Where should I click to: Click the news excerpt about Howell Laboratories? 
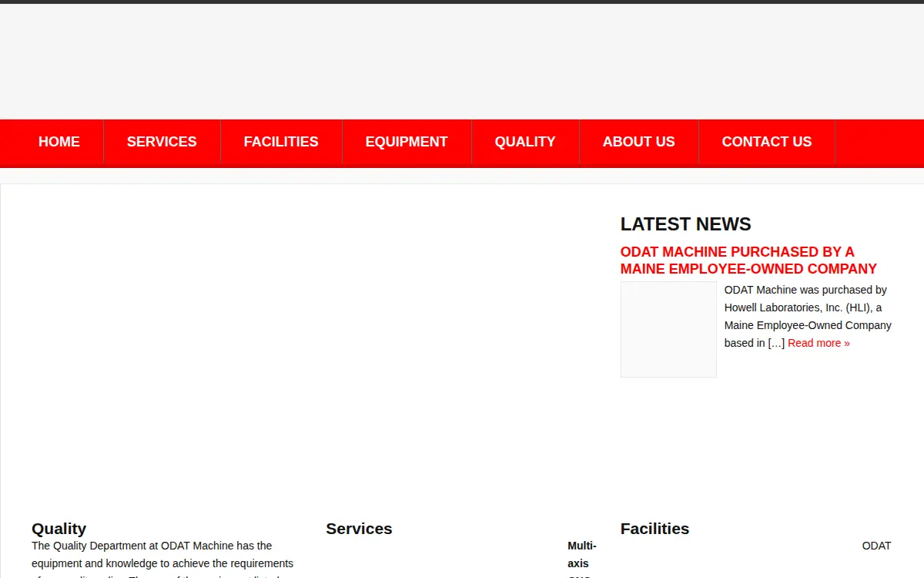(x=808, y=317)
